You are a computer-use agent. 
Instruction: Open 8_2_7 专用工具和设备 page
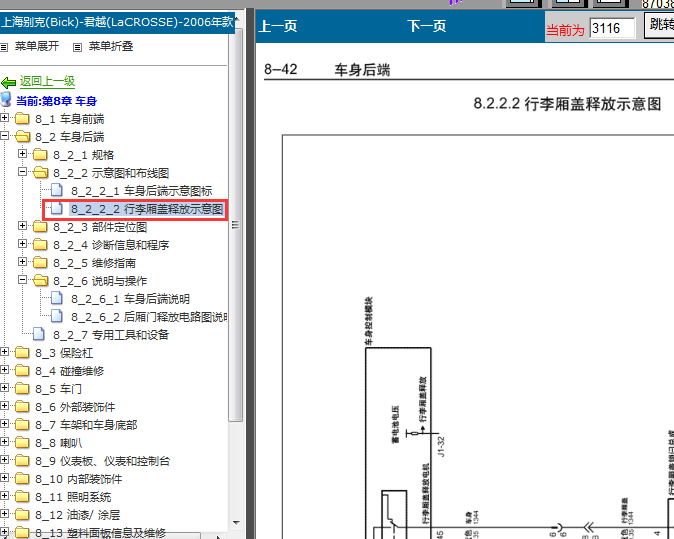coord(111,335)
